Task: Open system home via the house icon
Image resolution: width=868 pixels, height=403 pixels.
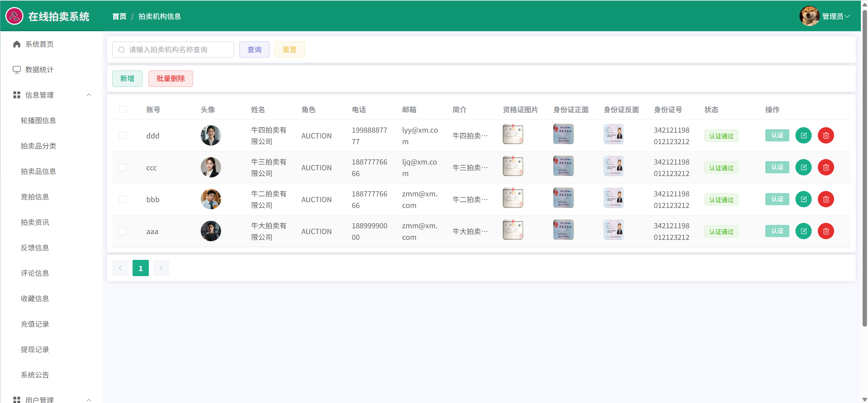Action: 17,44
